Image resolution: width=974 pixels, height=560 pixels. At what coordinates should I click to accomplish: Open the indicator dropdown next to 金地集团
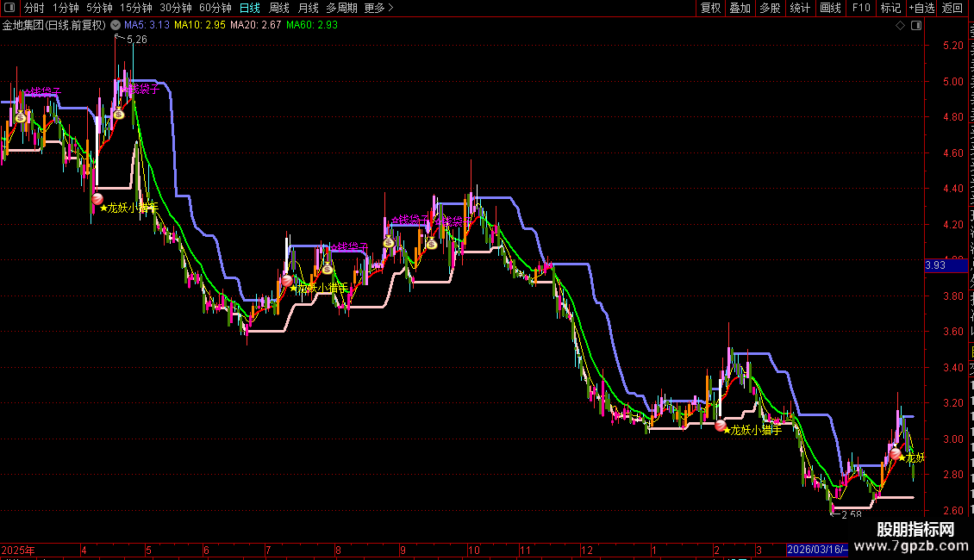116,26
